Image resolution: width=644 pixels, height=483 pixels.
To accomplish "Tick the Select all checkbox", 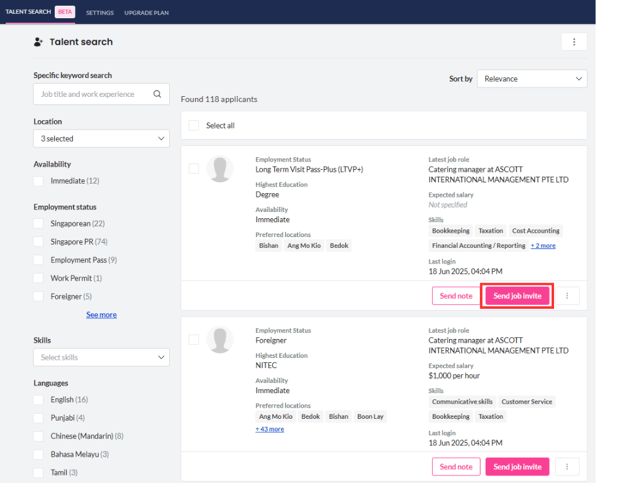I will 193,125.
